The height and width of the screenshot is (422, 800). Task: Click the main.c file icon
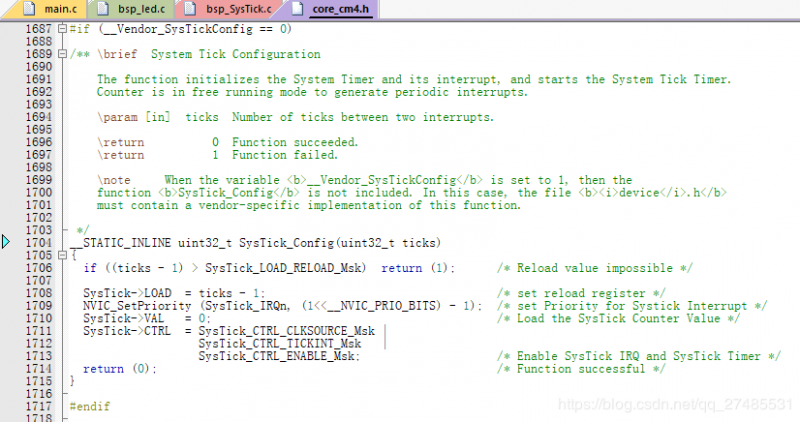point(30,9)
